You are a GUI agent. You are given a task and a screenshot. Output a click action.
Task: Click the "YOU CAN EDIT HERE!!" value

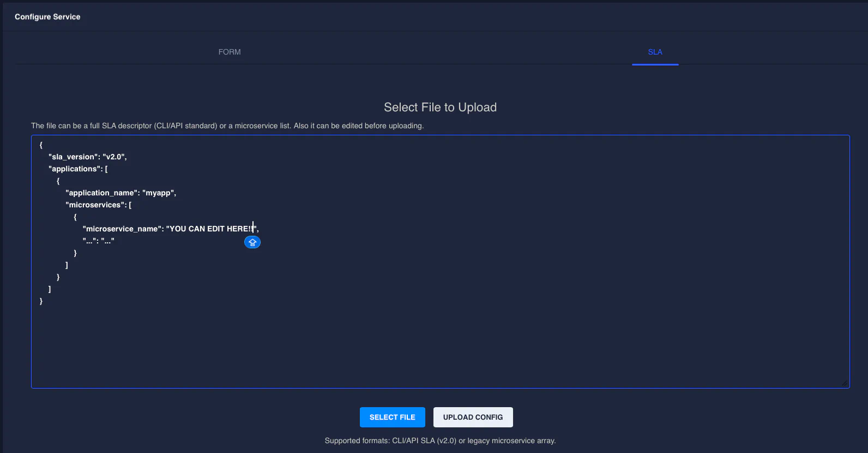[x=210, y=229]
